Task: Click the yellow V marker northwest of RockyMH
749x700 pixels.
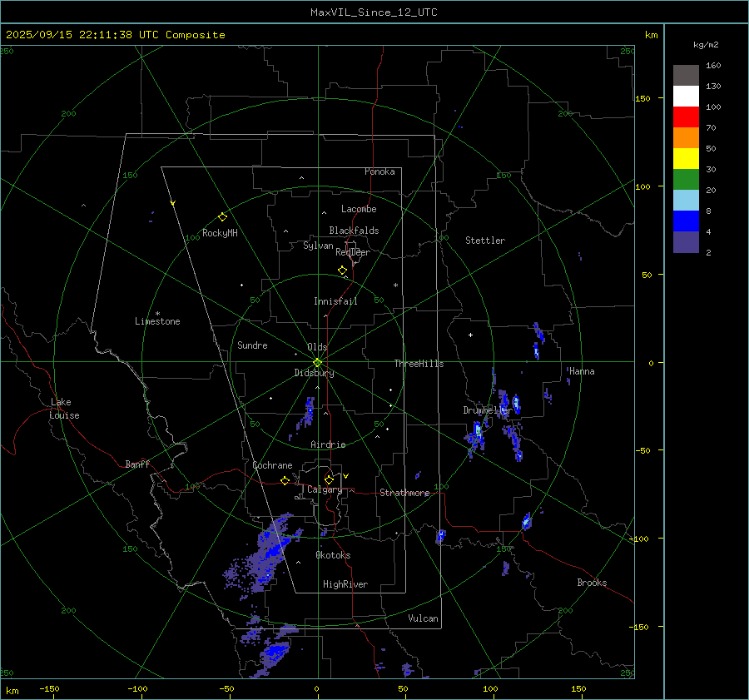Action: pyautogui.click(x=173, y=203)
